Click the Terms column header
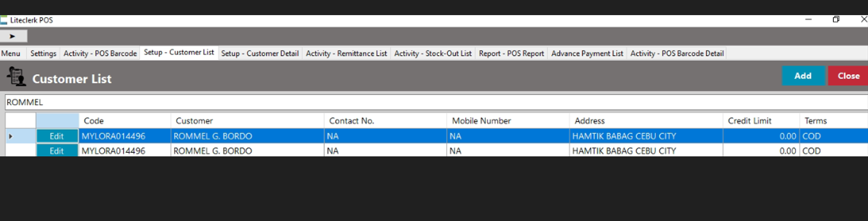The height and width of the screenshot is (221, 868). (834, 121)
